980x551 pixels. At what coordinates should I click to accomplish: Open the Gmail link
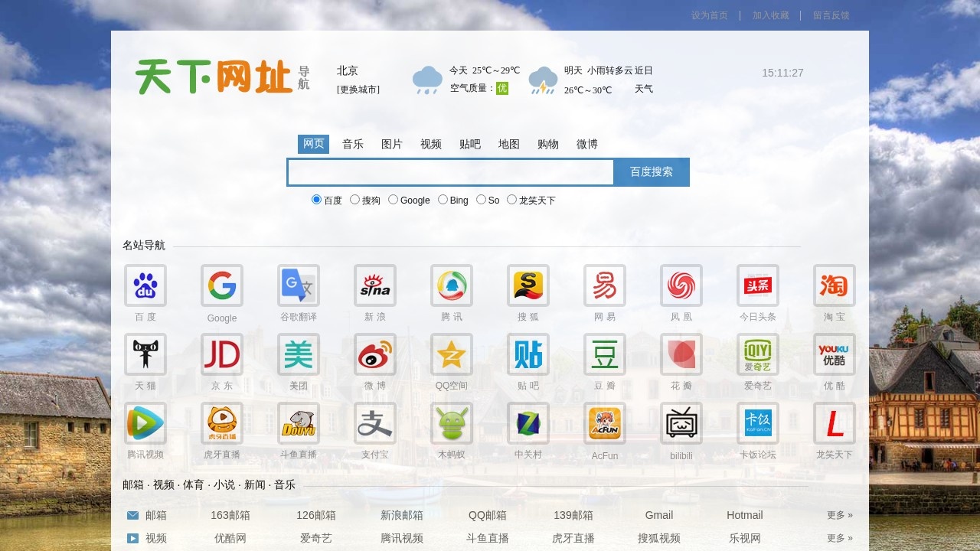click(x=659, y=515)
